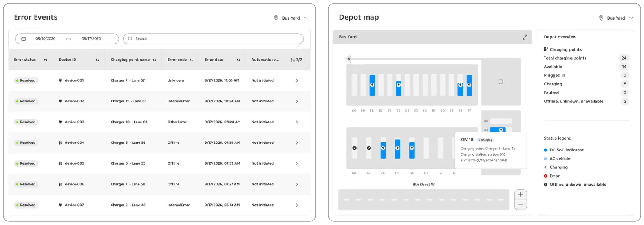Click the charging bus in lane 64
644x225 pixels.
click(x=412, y=149)
